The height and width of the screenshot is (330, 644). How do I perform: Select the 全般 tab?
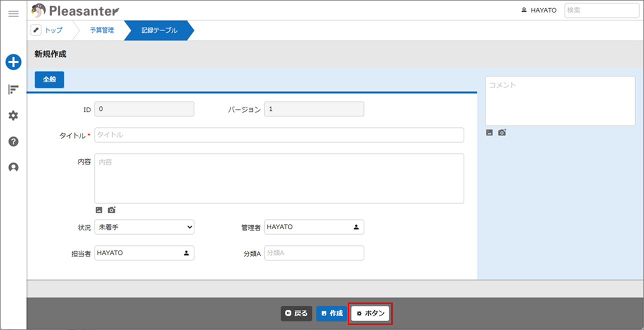click(x=49, y=79)
